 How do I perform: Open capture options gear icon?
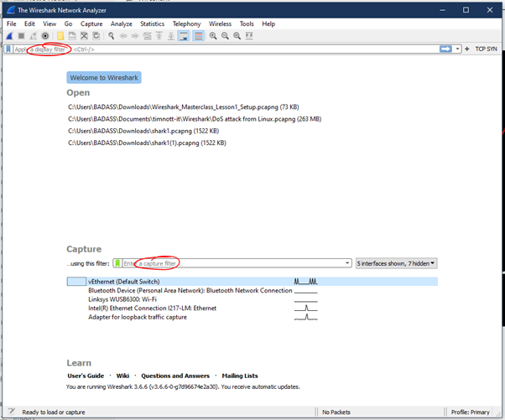pyautogui.click(x=45, y=36)
